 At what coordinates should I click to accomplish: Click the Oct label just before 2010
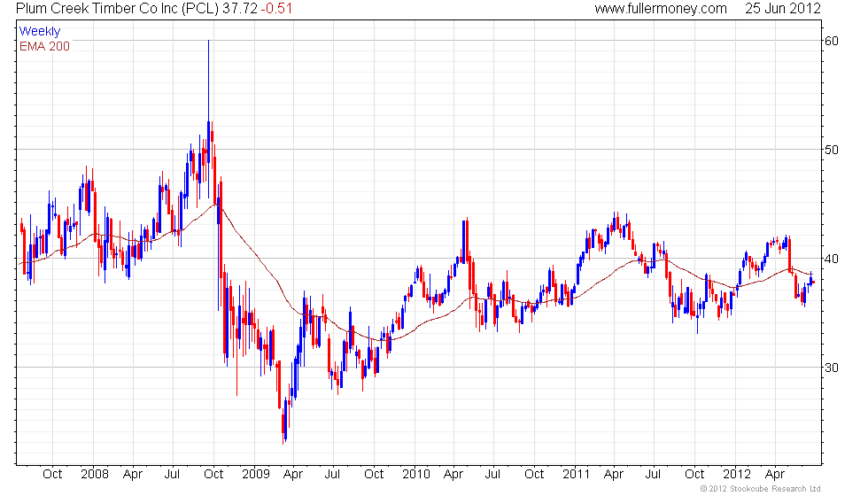click(x=374, y=474)
